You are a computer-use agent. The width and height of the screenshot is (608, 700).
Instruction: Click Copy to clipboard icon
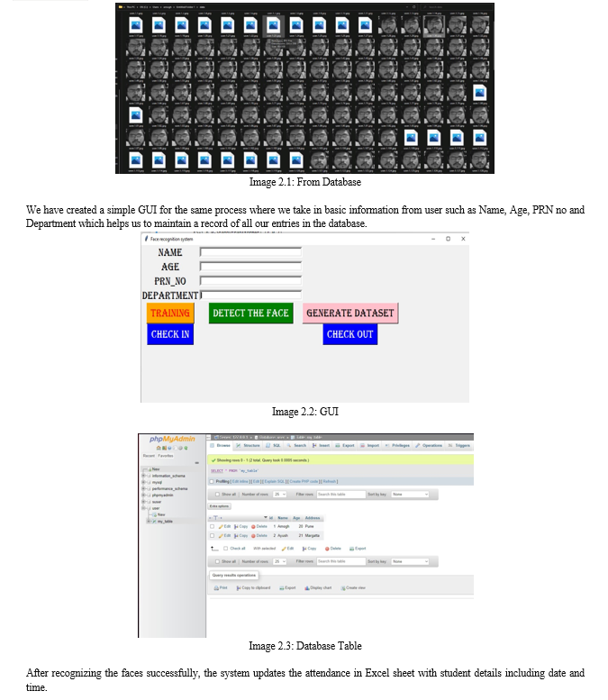pos(239,588)
